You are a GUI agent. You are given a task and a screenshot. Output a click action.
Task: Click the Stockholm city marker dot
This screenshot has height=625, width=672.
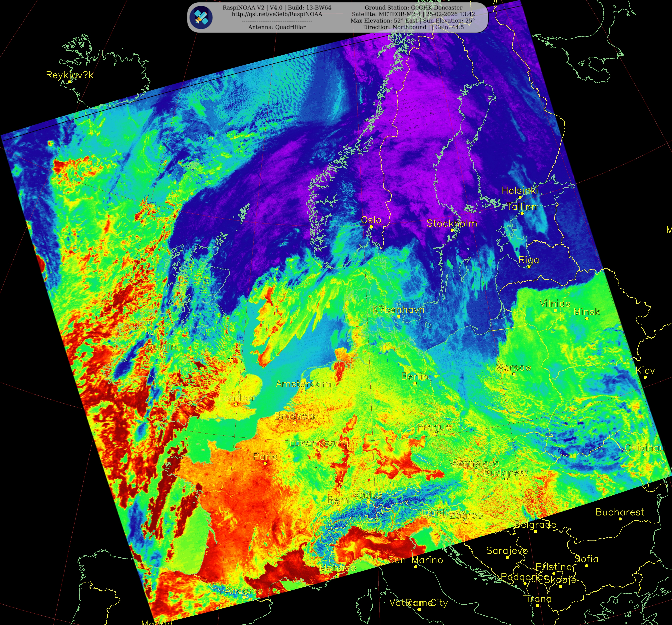[452, 230]
